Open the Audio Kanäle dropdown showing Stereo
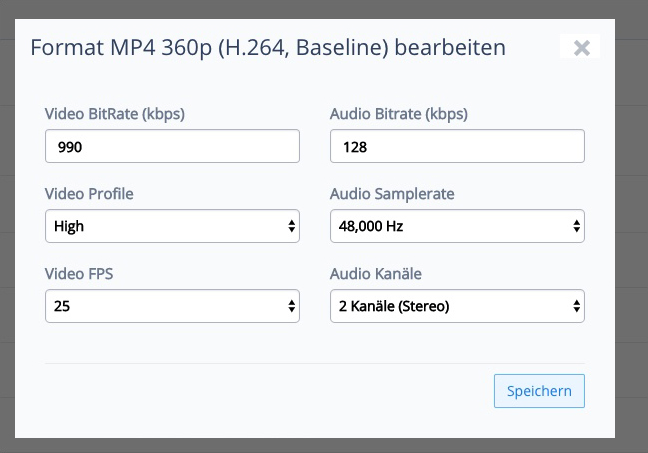 (457, 306)
